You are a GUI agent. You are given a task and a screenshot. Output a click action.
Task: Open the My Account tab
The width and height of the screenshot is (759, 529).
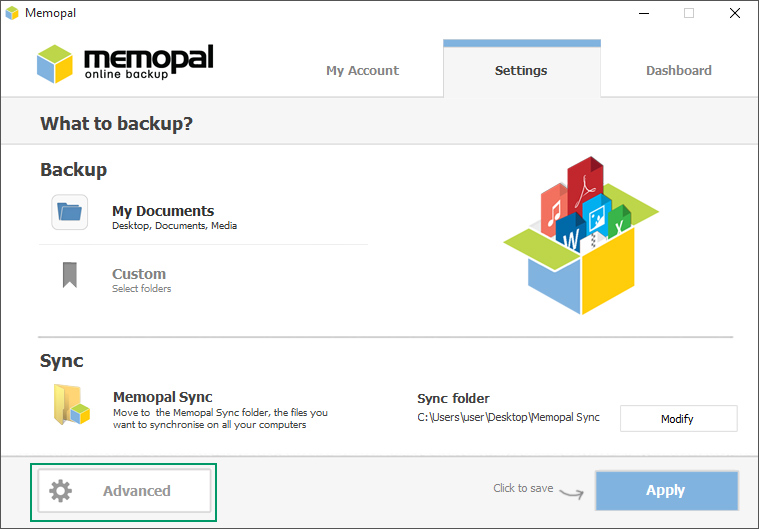click(362, 71)
